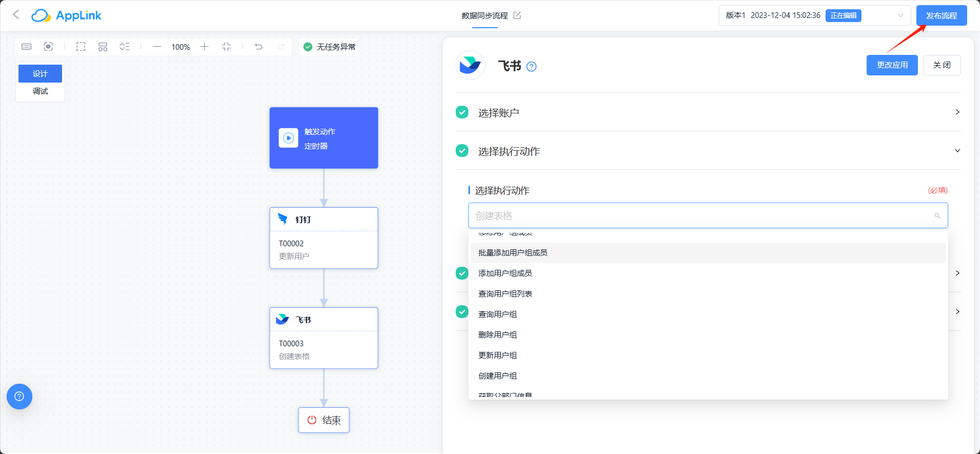Choose 查询用户组列表 from dropdown
This screenshot has height=454, width=980.
(x=708, y=294)
